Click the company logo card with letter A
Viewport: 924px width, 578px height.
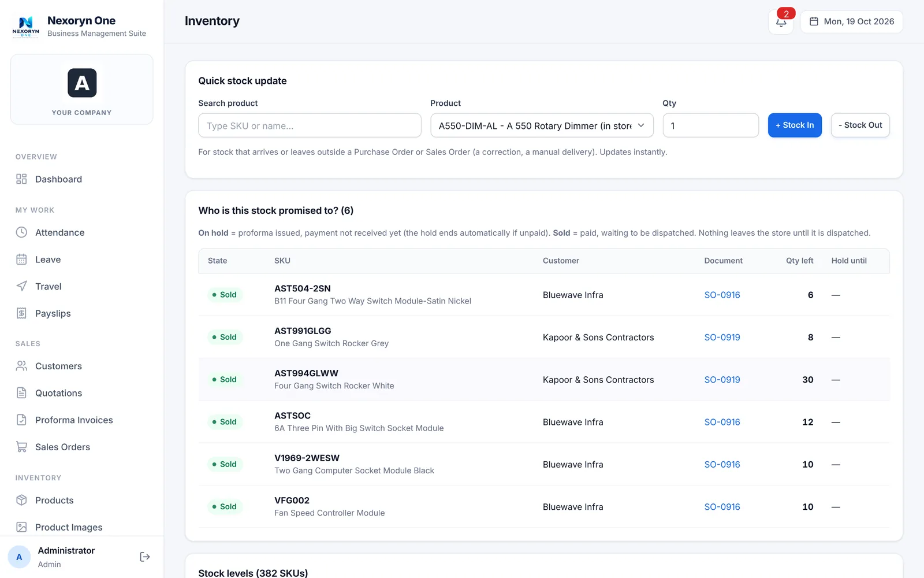[82, 90]
